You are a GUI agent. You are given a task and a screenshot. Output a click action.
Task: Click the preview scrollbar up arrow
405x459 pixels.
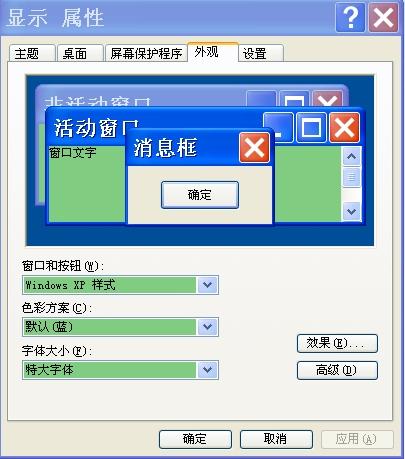pos(351,156)
